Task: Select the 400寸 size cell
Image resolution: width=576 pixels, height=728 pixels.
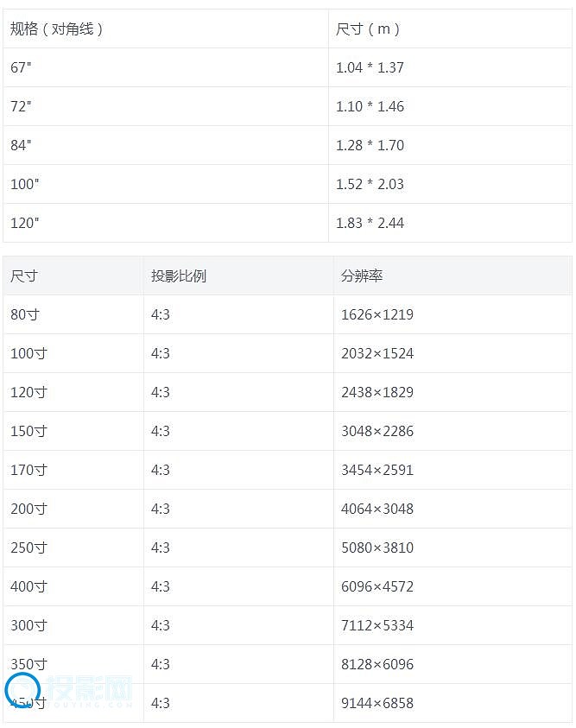Action: 28,586
